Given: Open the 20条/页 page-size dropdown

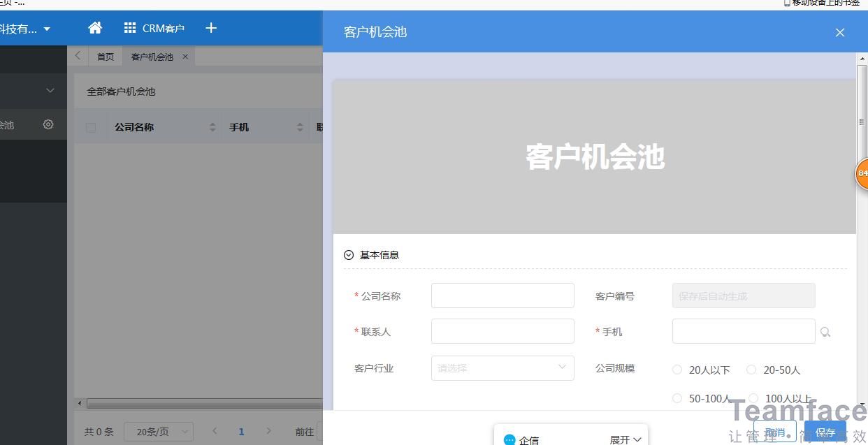Looking at the screenshot, I should tap(158, 431).
